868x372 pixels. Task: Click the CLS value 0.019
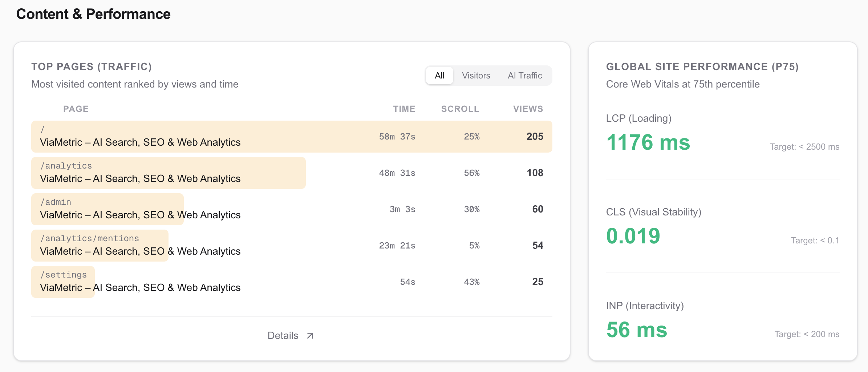[x=633, y=236]
